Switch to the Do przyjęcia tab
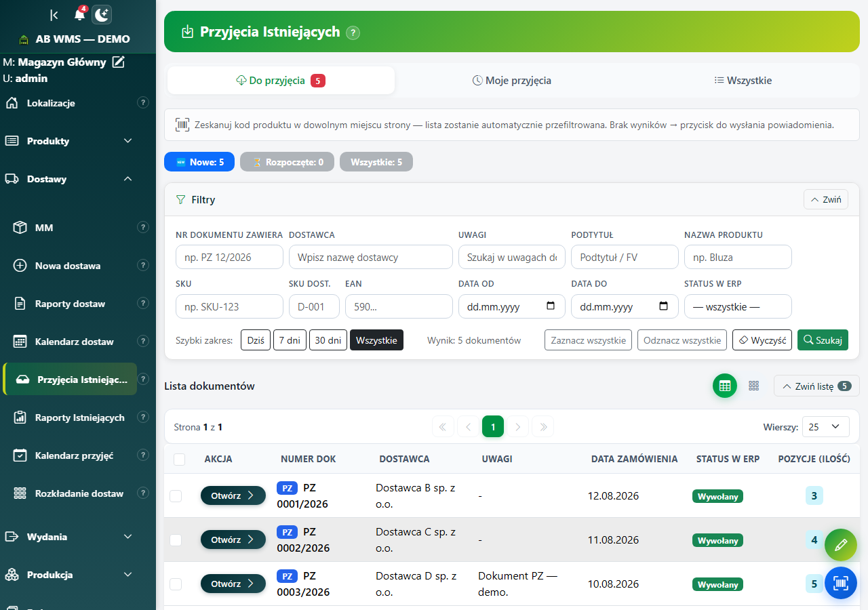This screenshot has height=610, width=868. (x=281, y=81)
